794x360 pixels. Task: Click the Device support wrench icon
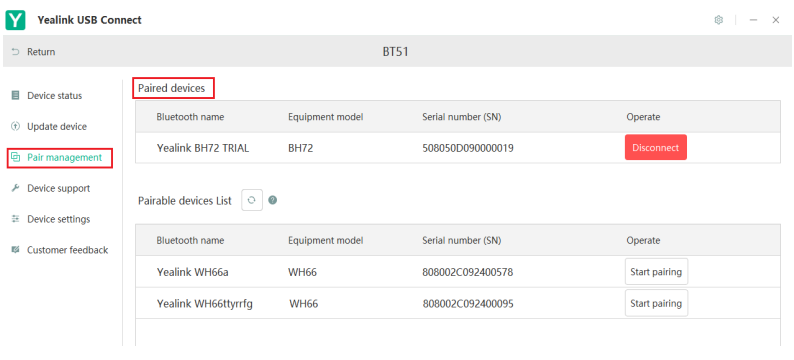[16, 188]
